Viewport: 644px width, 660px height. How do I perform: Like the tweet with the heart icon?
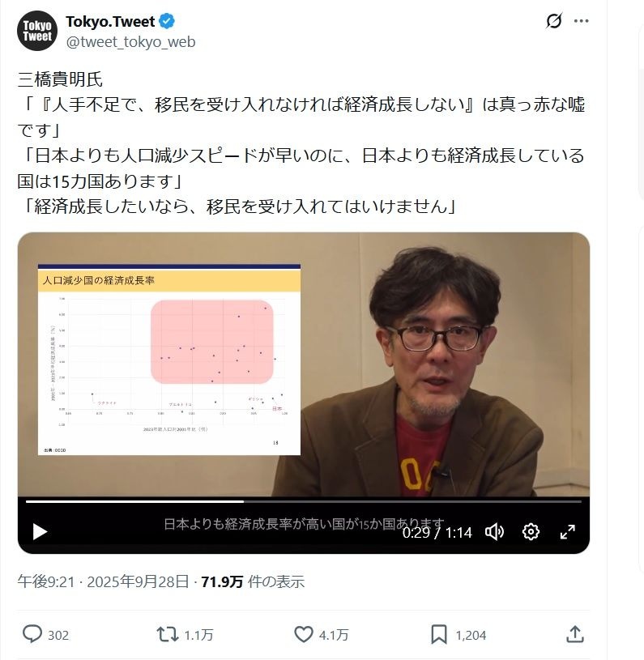(x=304, y=634)
